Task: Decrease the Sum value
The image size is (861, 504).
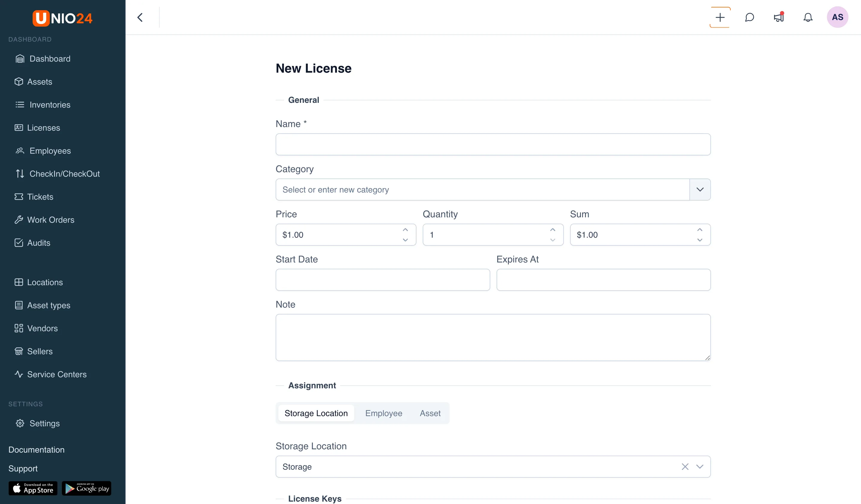Action: click(700, 240)
